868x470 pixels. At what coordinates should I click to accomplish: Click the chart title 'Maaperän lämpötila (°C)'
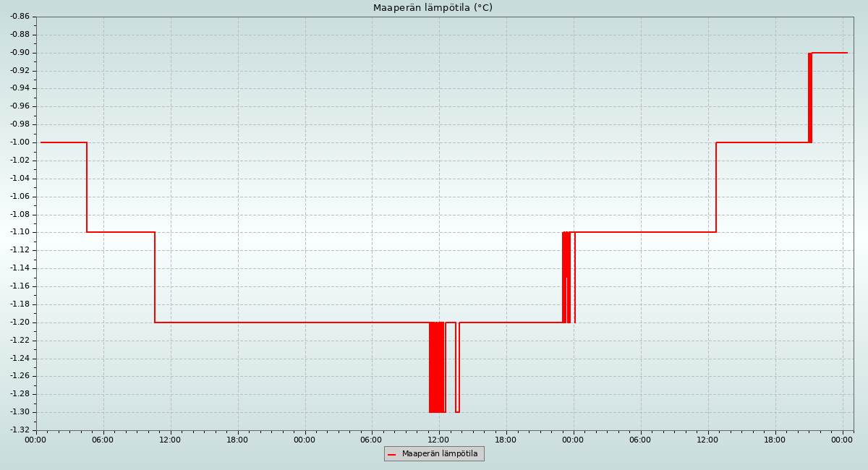coord(433,8)
